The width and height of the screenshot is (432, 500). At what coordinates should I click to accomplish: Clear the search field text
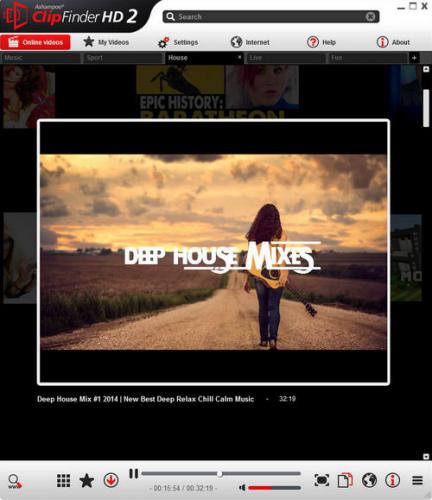[370, 17]
